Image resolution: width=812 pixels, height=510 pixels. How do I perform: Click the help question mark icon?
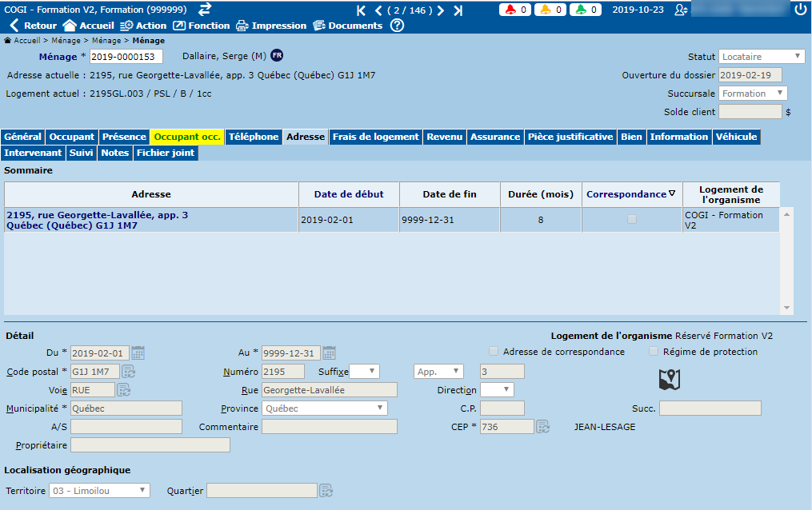tap(397, 26)
